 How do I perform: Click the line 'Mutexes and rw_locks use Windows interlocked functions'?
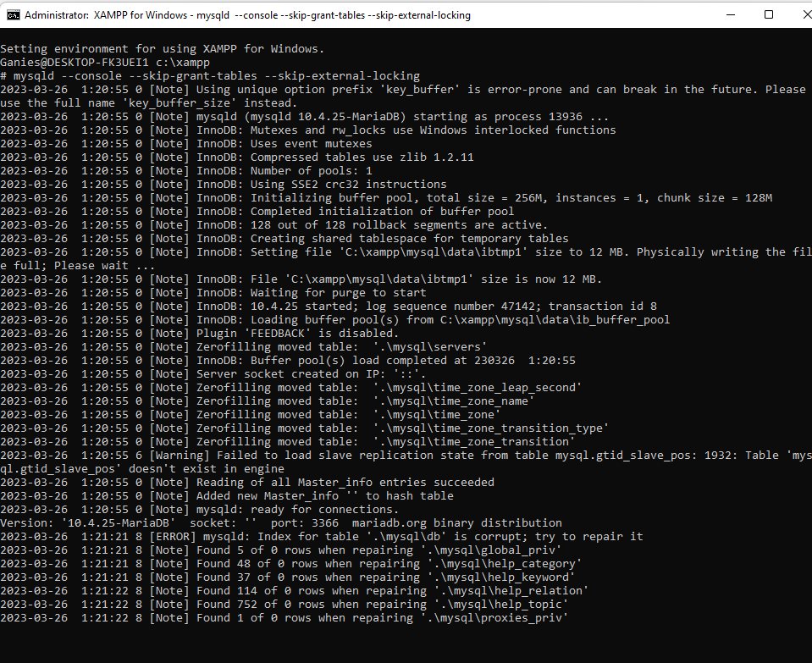pos(308,130)
